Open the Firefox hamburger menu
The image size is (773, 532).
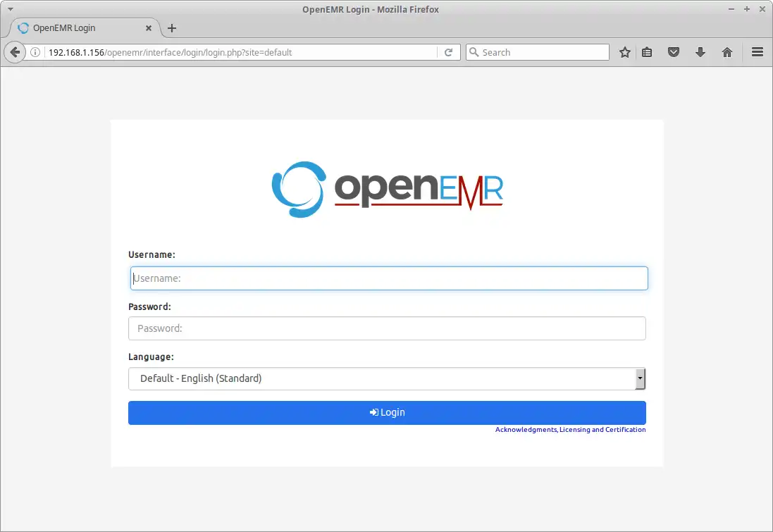(757, 51)
